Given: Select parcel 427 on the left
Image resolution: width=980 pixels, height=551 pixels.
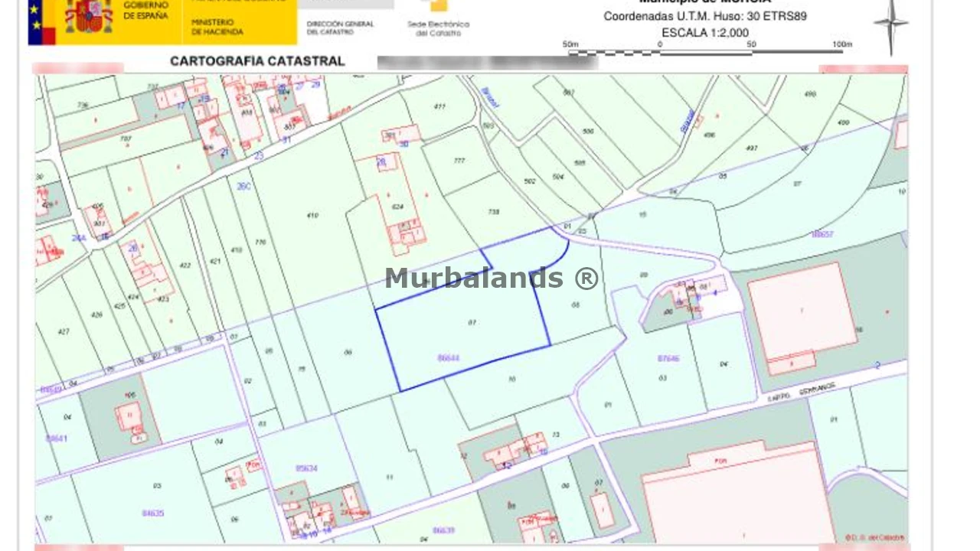Looking at the screenshot, I should (x=64, y=331).
